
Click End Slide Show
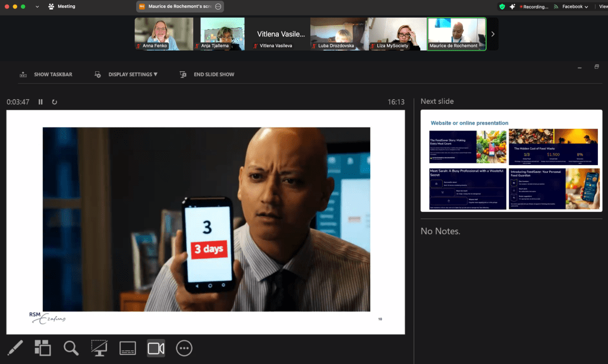pos(207,75)
